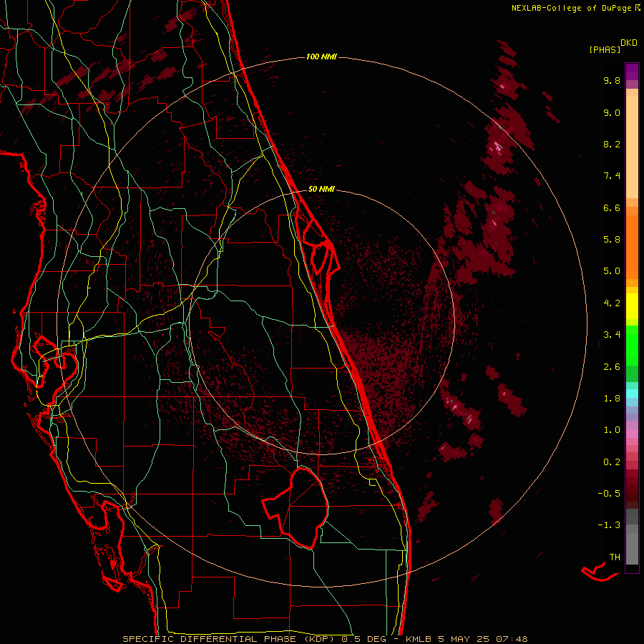Click the TH label at scale bottom
Viewport: 644px width, 644px height.
coord(615,557)
